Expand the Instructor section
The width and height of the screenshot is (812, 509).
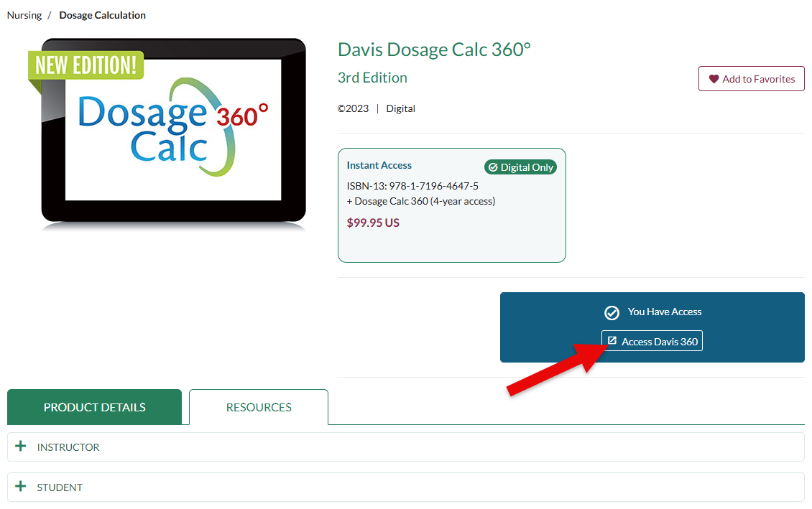click(x=405, y=447)
